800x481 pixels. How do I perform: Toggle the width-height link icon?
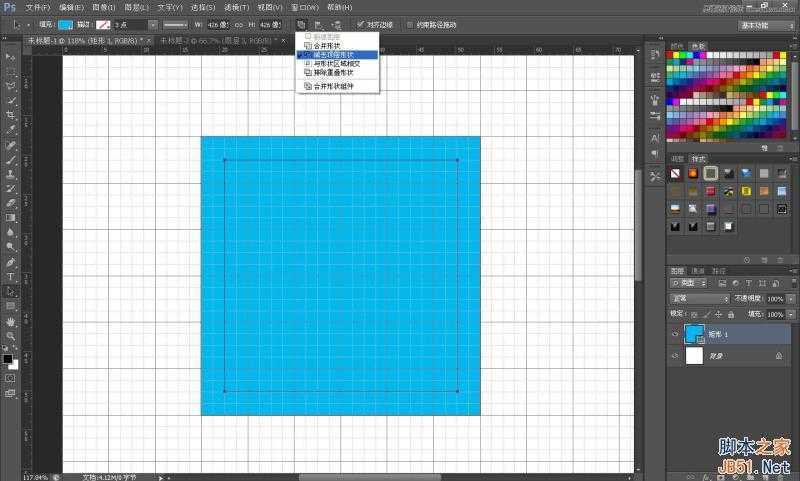pyautogui.click(x=239, y=24)
